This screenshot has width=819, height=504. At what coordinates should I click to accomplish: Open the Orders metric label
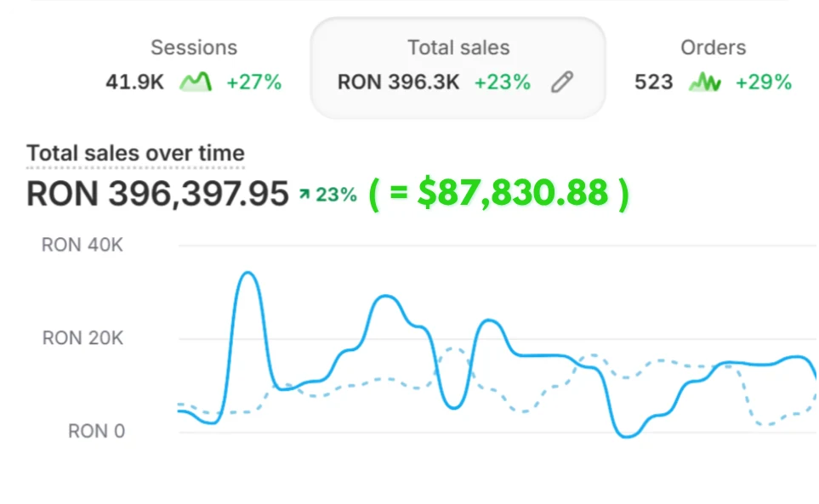[713, 48]
